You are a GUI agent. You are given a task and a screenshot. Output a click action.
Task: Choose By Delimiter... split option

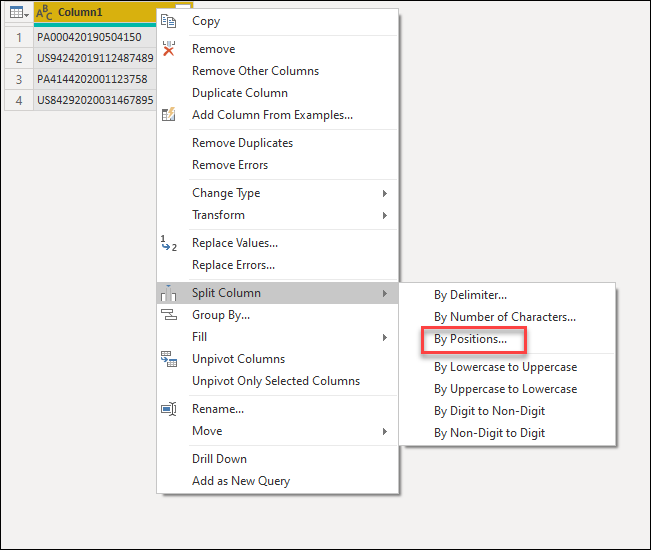click(x=470, y=295)
